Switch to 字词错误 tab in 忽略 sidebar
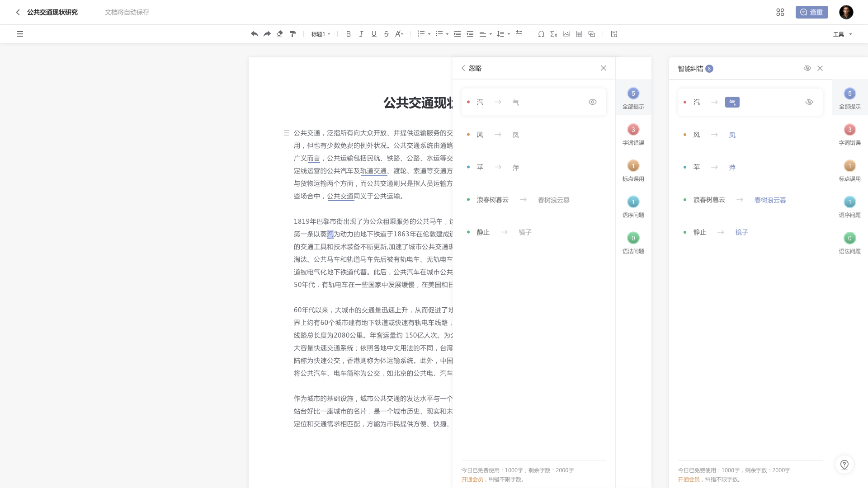868x488 pixels. [x=633, y=134]
